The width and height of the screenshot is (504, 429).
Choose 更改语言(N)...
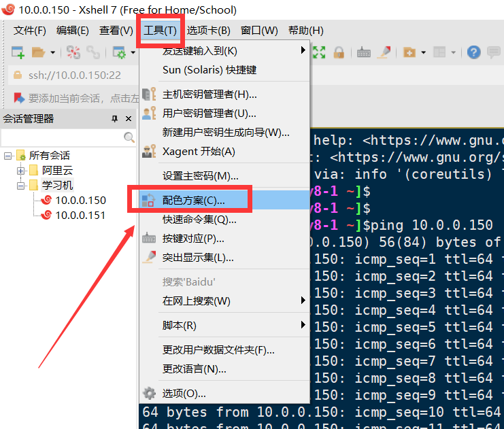pos(224,369)
